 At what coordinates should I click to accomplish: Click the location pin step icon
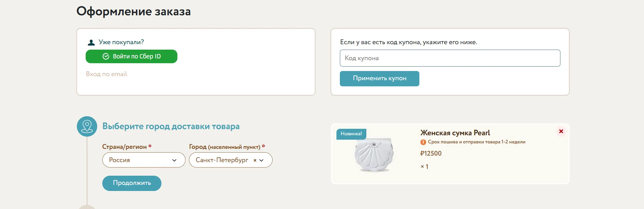coord(87,126)
